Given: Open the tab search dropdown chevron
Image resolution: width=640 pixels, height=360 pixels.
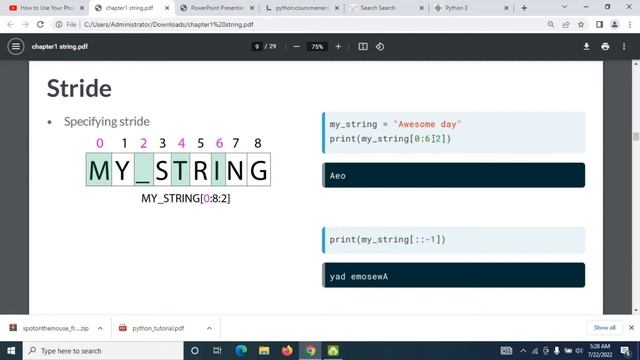Looking at the screenshot, I should 564,7.
